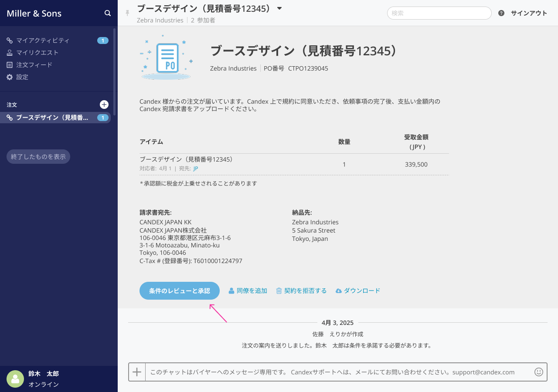
Task: Open マイリクエスト in sidebar
Action: click(x=37, y=53)
